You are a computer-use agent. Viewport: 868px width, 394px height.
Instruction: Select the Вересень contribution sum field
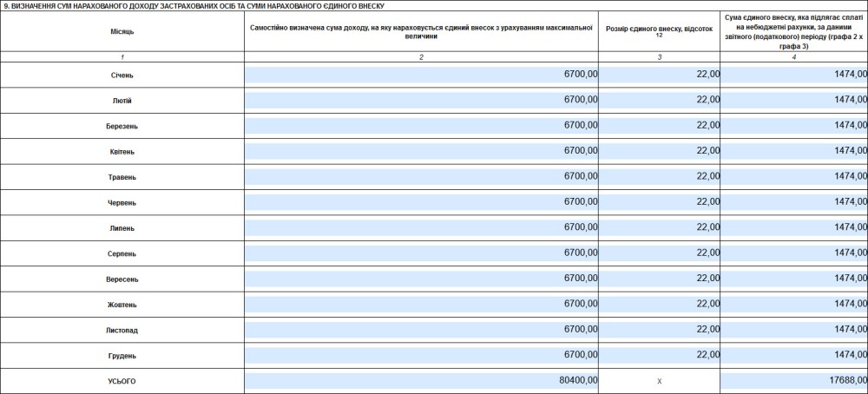(x=793, y=279)
